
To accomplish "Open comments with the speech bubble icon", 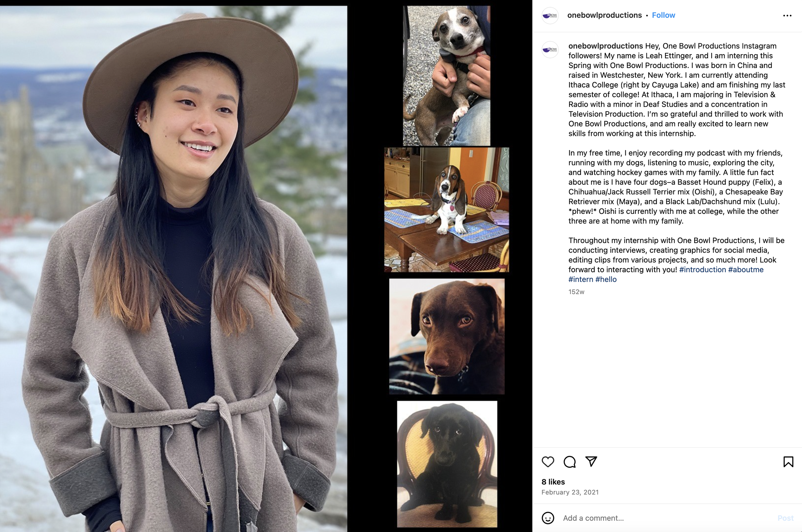I will (x=569, y=462).
